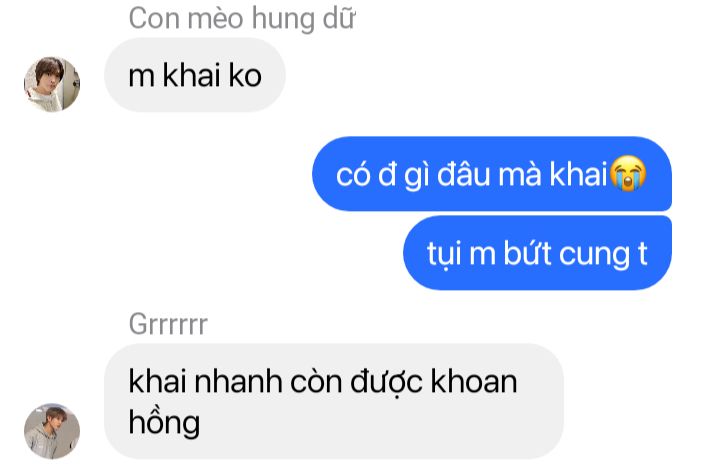Click the word 'ko' in first message
The image size is (720, 472).
click(x=245, y=75)
